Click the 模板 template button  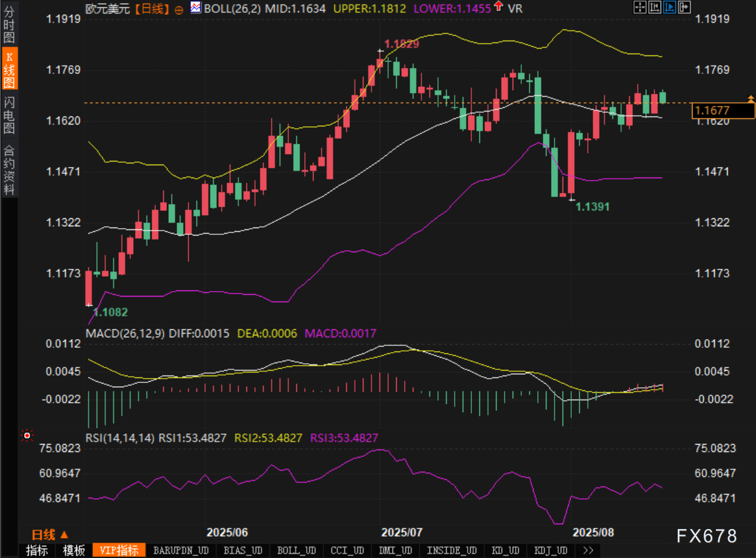click(x=74, y=550)
